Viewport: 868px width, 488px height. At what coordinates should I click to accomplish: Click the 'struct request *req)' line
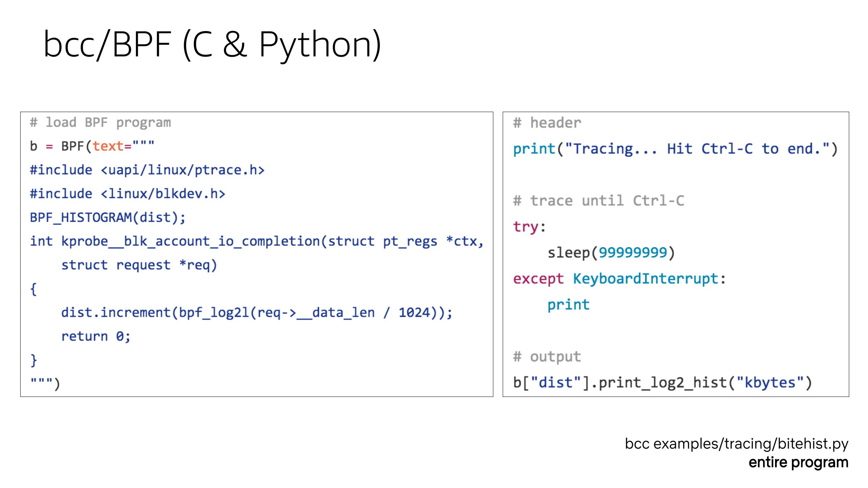[x=139, y=265]
